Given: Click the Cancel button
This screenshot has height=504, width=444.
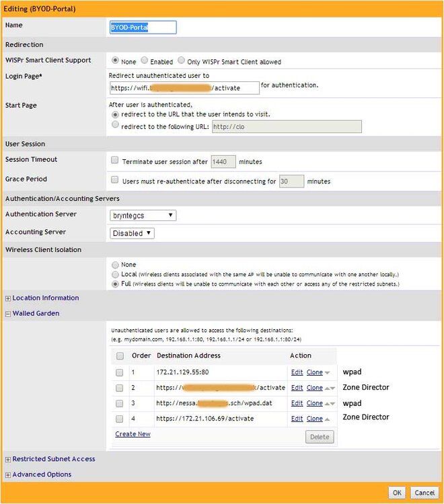Looking at the screenshot, I should click(x=424, y=493).
